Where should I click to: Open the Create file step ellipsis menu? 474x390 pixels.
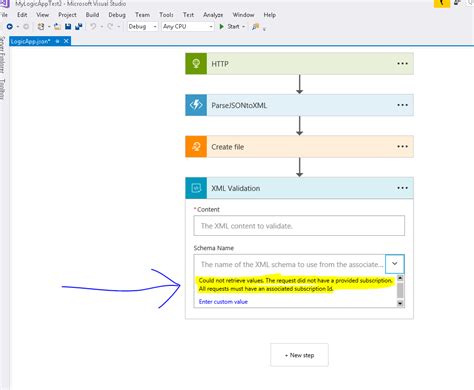(402, 146)
